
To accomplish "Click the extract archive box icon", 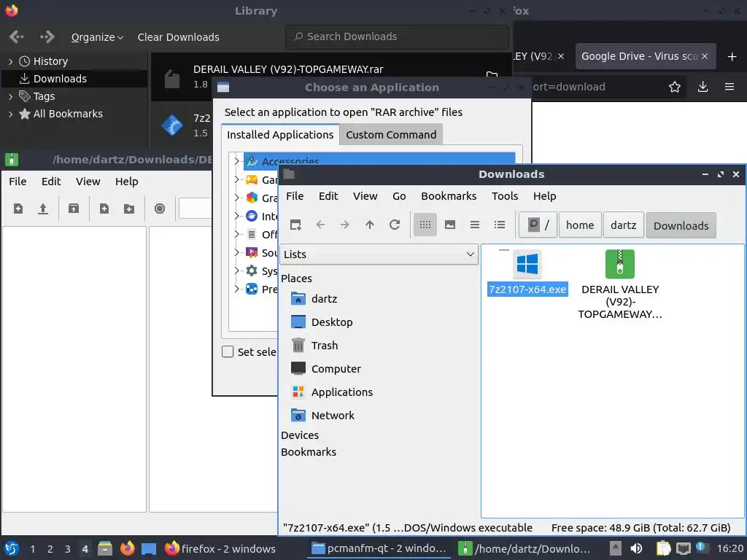I will click(x=74, y=209).
